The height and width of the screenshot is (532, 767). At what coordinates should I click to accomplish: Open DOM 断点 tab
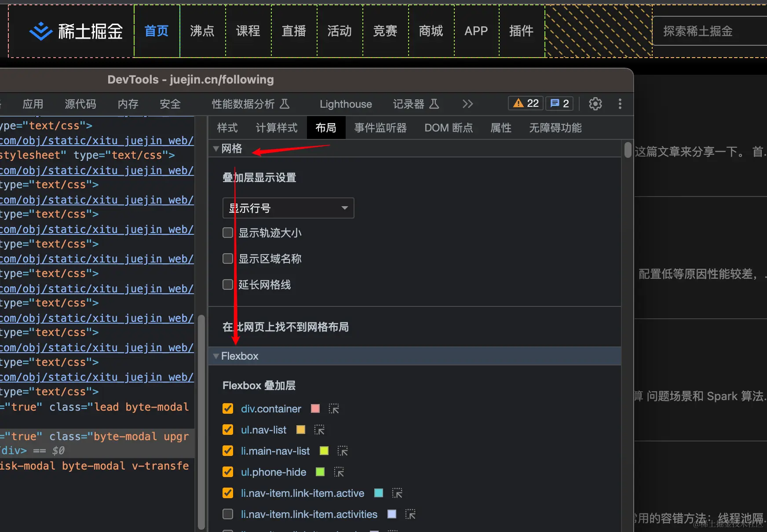click(x=449, y=128)
